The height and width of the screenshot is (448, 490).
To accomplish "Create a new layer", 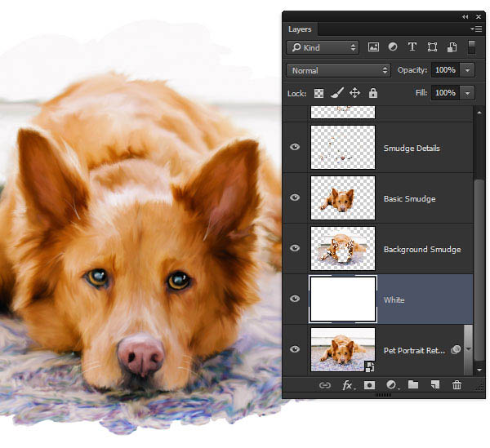I will coord(435,385).
